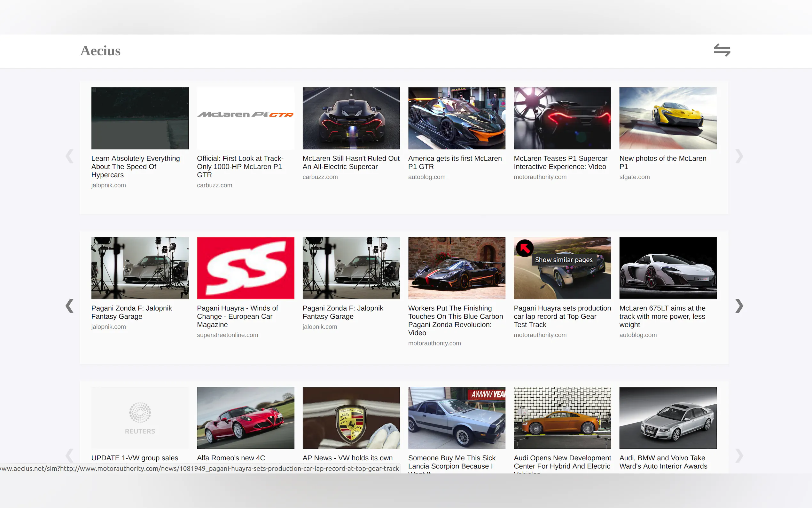The width and height of the screenshot is (812, 508).
Task: Click 'motorauthority.com' under the Zonda Revolucion article
Action: point(434,343)
